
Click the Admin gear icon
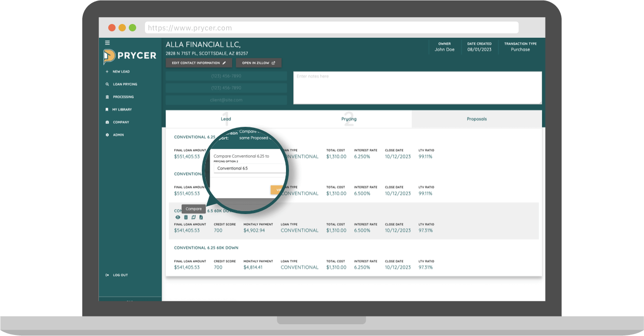click(107, 135)
